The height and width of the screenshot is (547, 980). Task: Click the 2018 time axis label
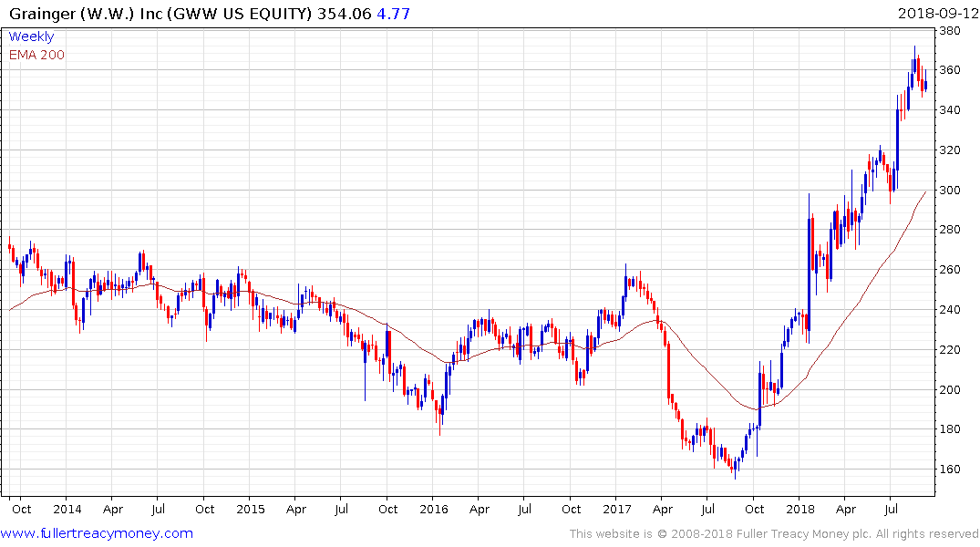tap(800, 509)
